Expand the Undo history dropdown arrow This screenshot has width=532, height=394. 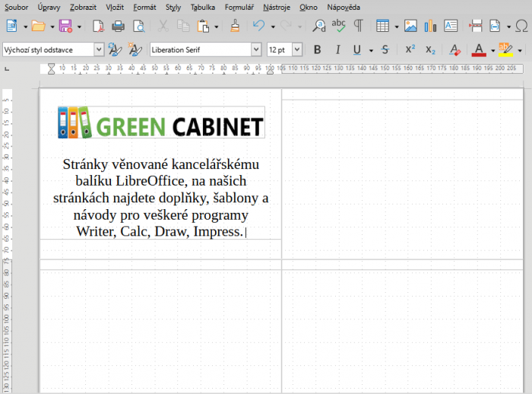(272, 27)
